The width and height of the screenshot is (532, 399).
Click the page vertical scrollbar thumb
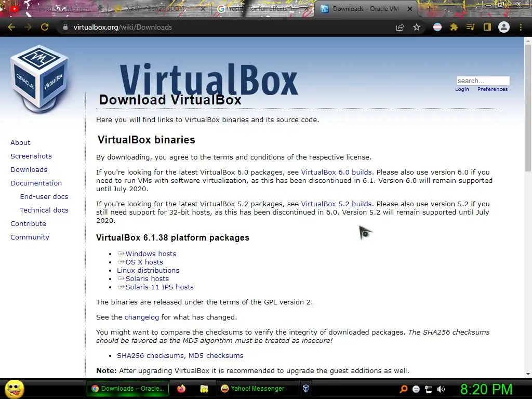[528, 108]
